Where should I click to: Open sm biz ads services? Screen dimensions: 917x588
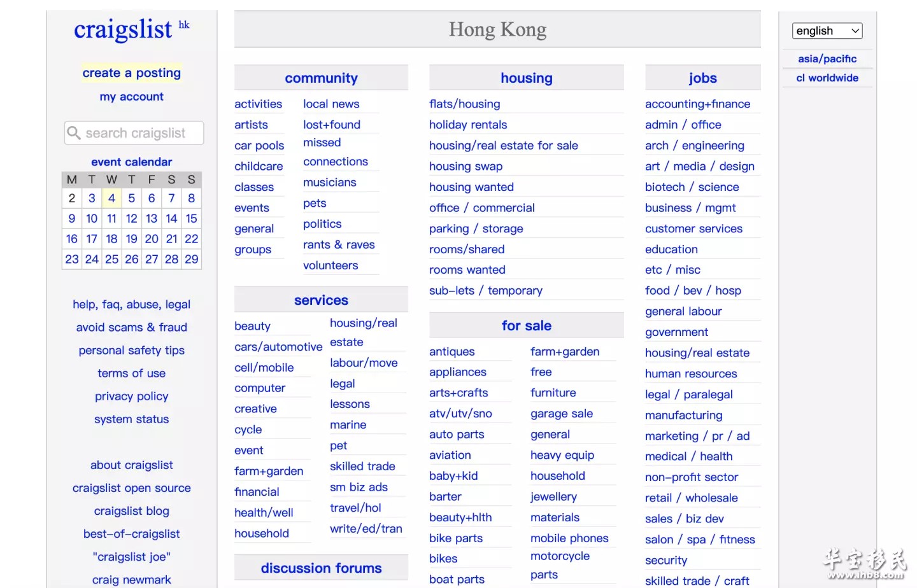tap(359, 487)
